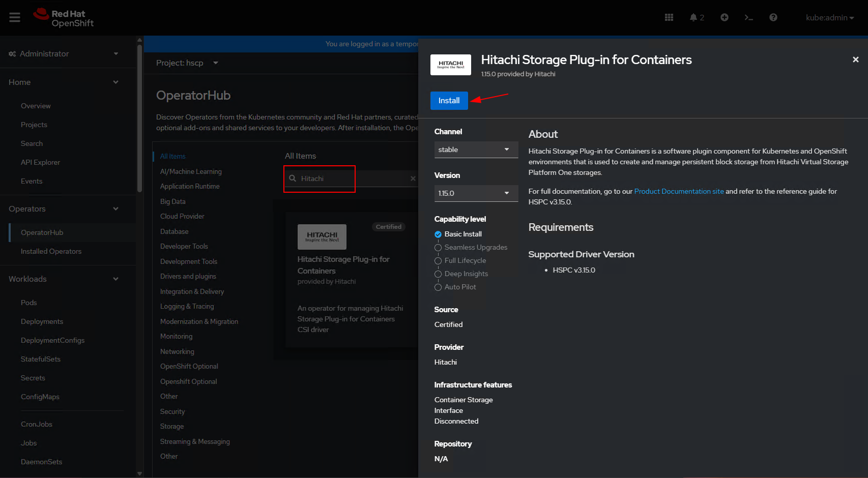Select Seamless Upgrades capability level

471,247
